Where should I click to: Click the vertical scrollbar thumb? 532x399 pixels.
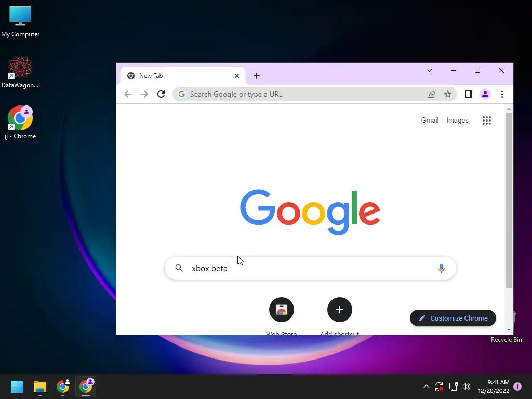pyautogui.click(x=509, y=200)
